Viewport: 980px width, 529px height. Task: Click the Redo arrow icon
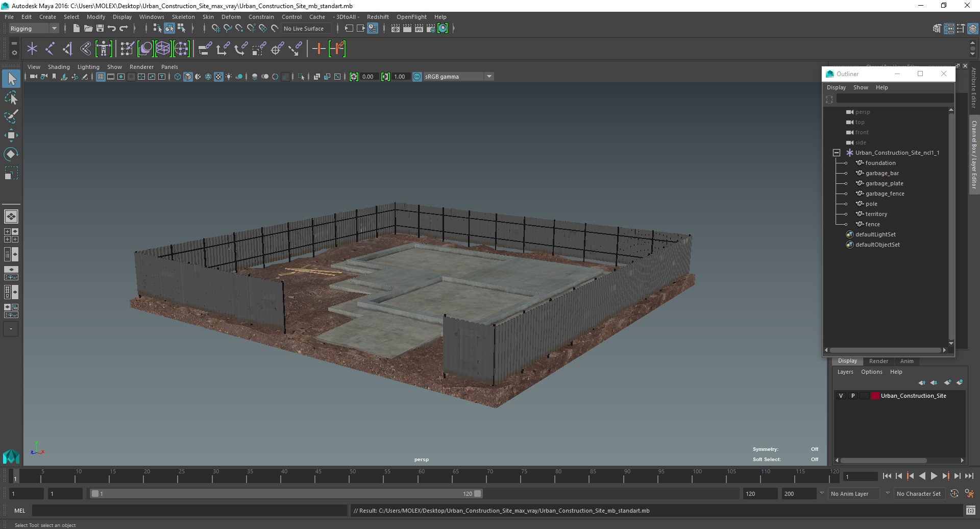124,29
